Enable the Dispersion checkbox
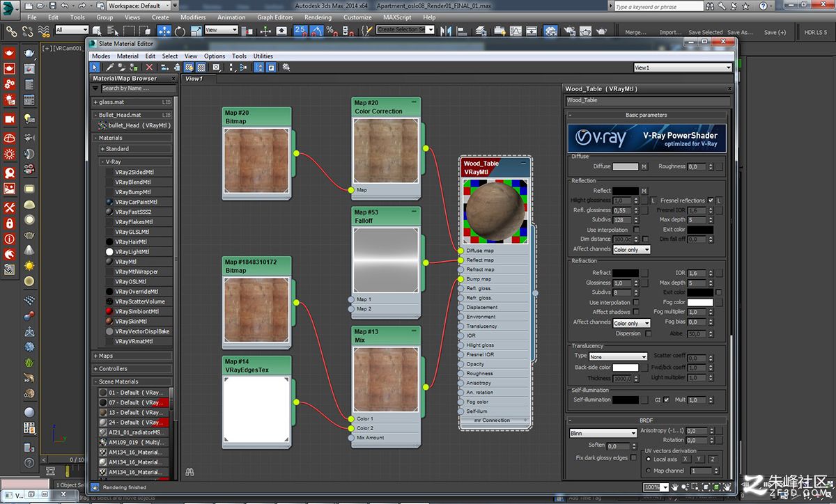The image size is (836, 504). tap(647, 333)
